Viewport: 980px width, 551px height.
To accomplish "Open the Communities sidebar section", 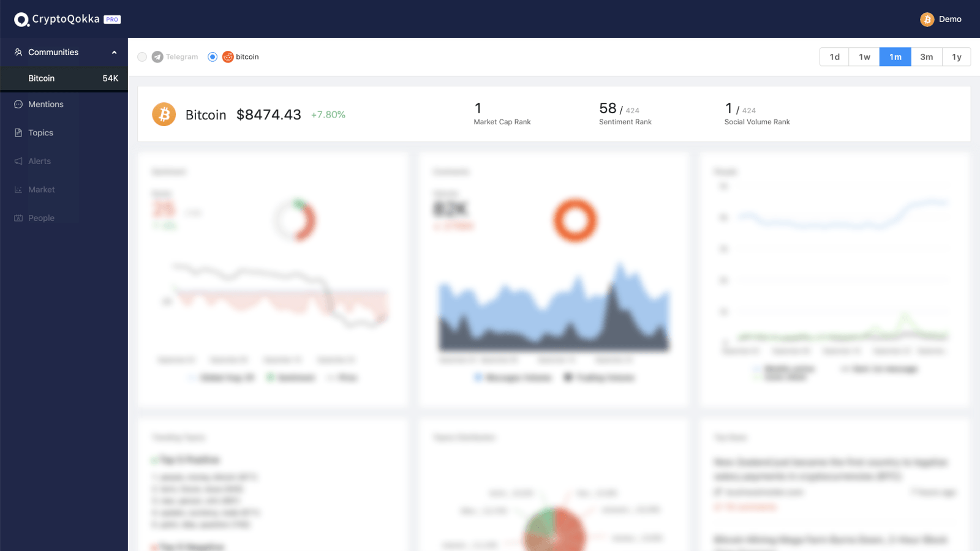I will click(x=64, y=52).
